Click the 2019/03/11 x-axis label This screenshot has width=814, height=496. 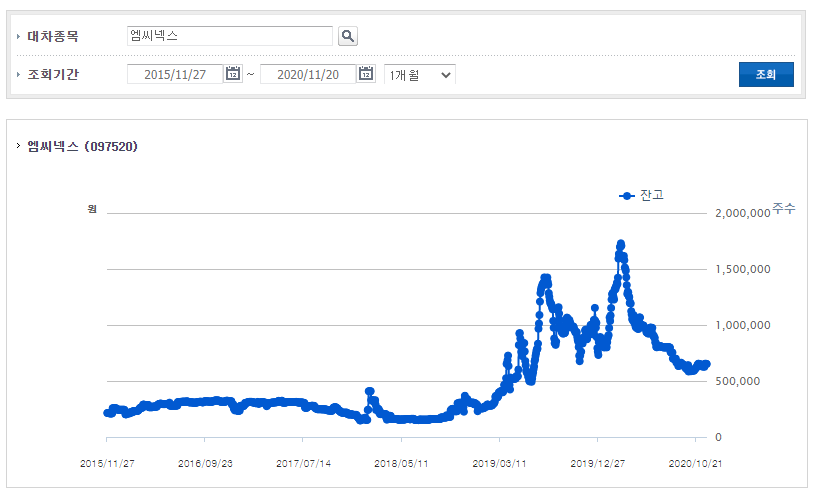[499, 463]
